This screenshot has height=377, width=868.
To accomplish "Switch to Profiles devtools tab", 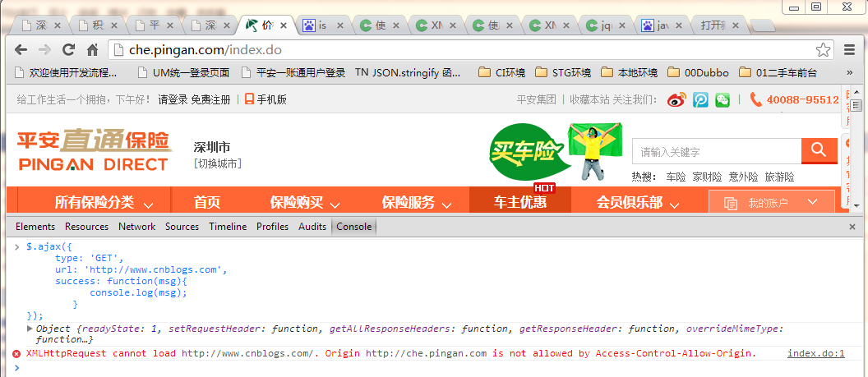I will 272,227.
